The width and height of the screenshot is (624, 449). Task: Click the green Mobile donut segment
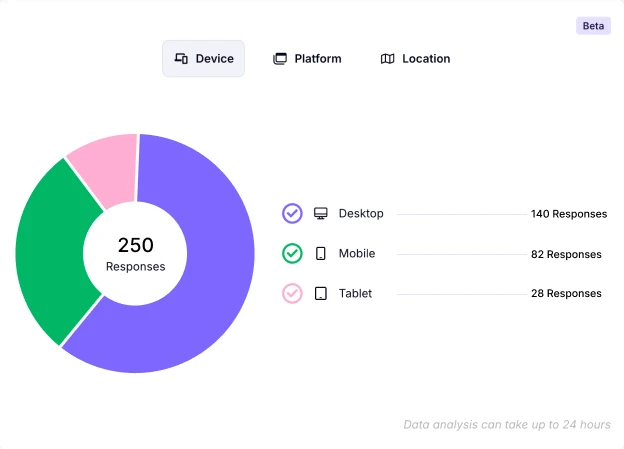pyautogui.click(x=50, y=250)
